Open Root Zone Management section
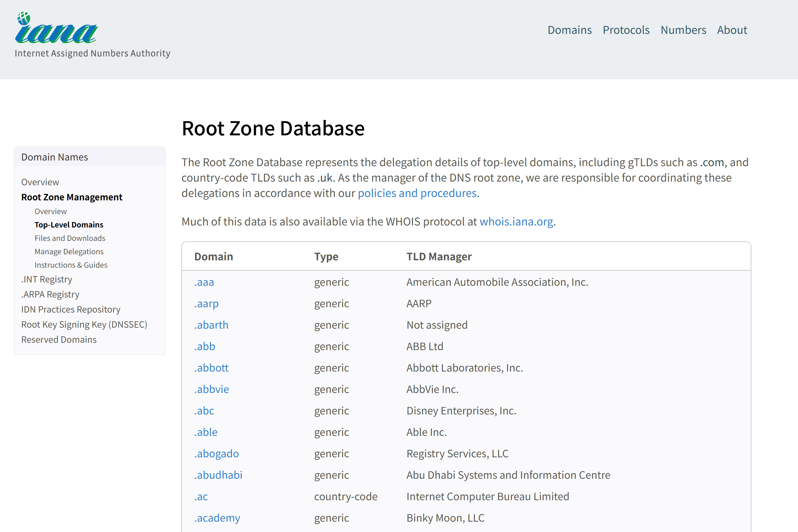Image resolution: width=798 pixels, height=532 pixels. coord(72,197)
